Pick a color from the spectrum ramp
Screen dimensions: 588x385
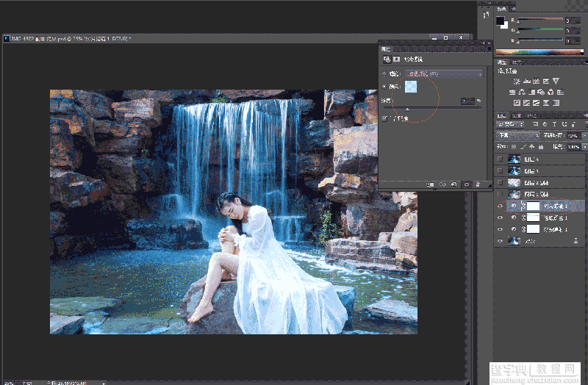(x=539, y=52)
